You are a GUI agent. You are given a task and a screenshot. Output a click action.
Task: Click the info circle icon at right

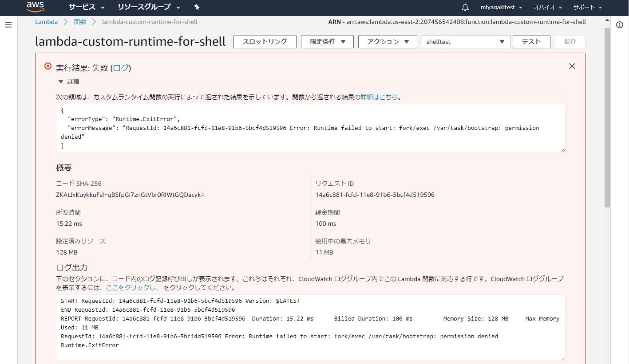click(x=620, y=25)
